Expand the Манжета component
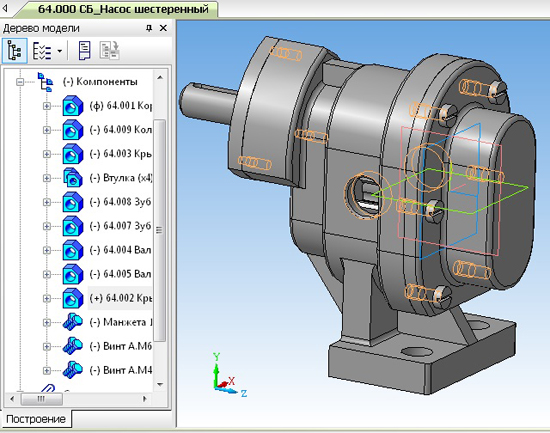This screenshot has width=550, height=433. tap(47, 322)
